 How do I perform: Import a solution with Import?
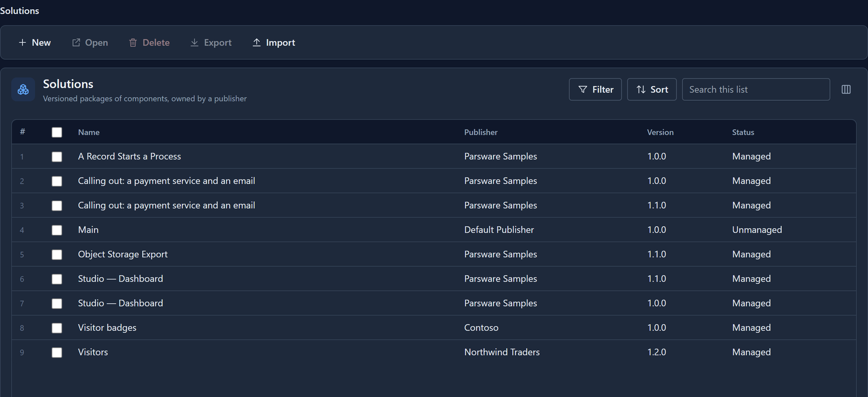pos(274,42)
